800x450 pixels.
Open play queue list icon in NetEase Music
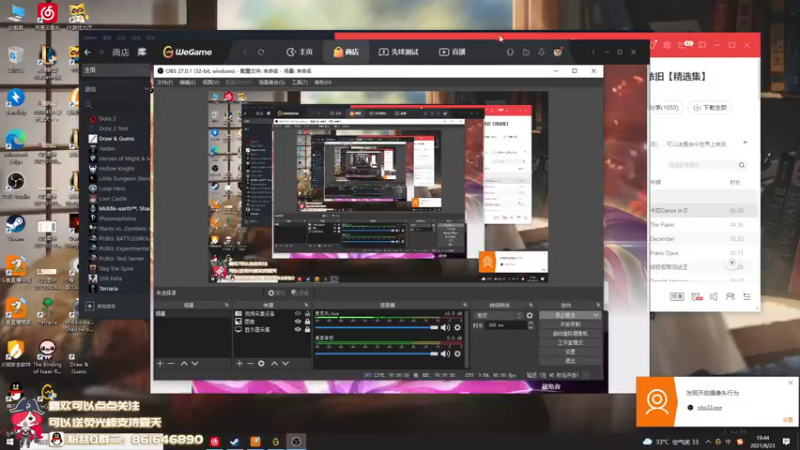747,296
